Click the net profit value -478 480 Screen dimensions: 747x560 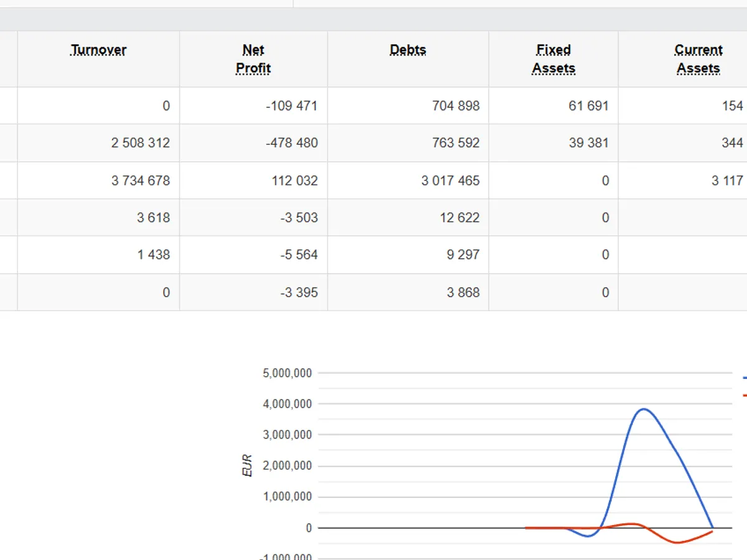point(291,143)
